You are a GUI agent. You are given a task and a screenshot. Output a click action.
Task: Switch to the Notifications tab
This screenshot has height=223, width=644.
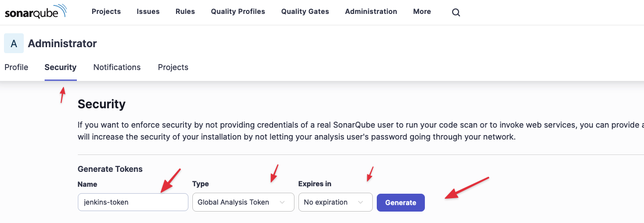(x=117, y=67)
